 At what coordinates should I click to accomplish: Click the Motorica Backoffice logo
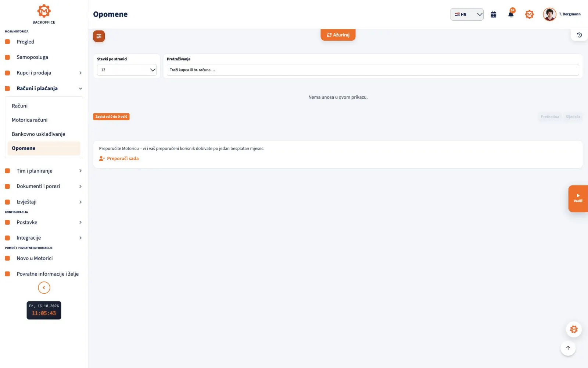pyautogui.click(x=44, y=14)
